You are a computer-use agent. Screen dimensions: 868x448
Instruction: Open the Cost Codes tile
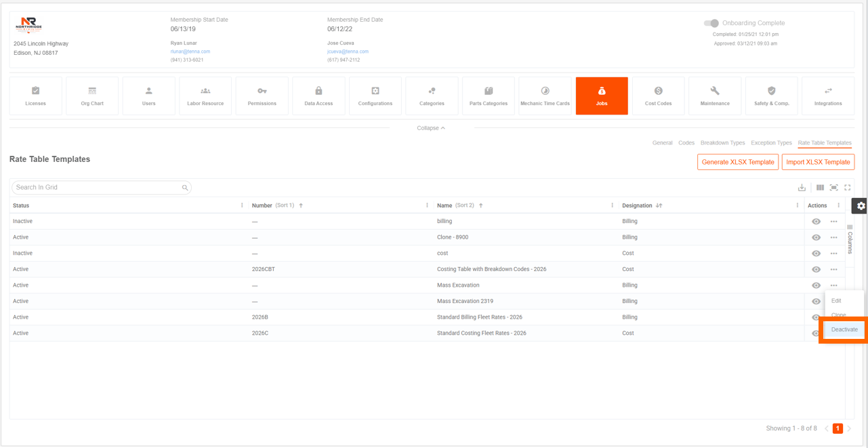[658, 96]
